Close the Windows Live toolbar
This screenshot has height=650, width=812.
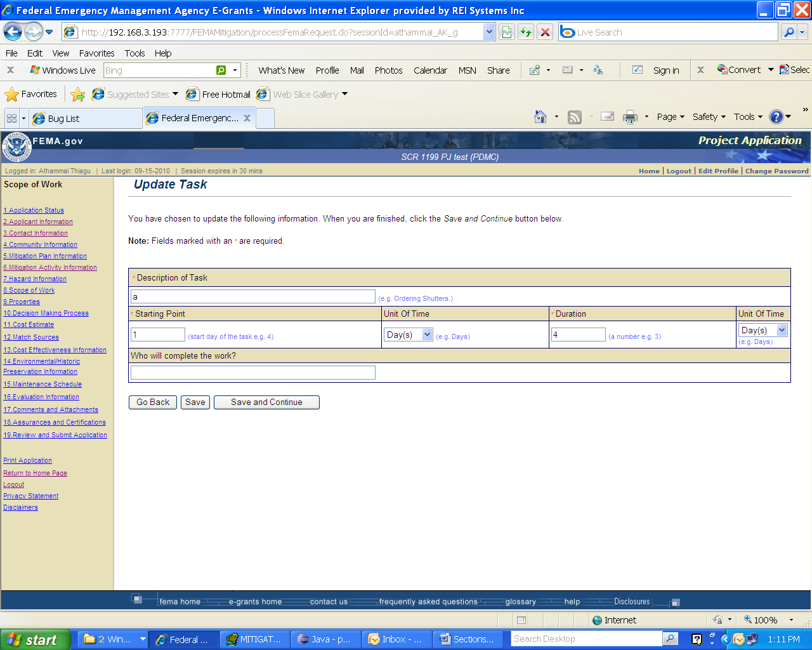(x=10, y=70)
